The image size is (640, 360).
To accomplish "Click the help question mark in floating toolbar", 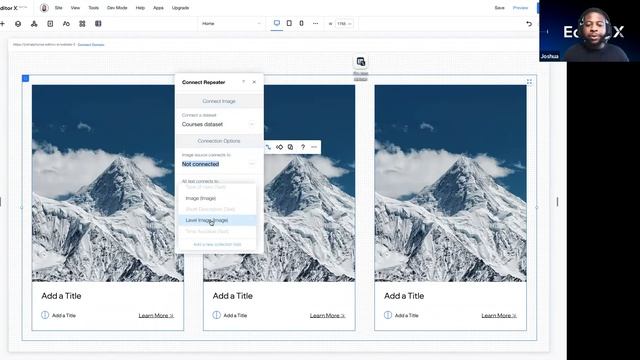I will tap(302, 147).
